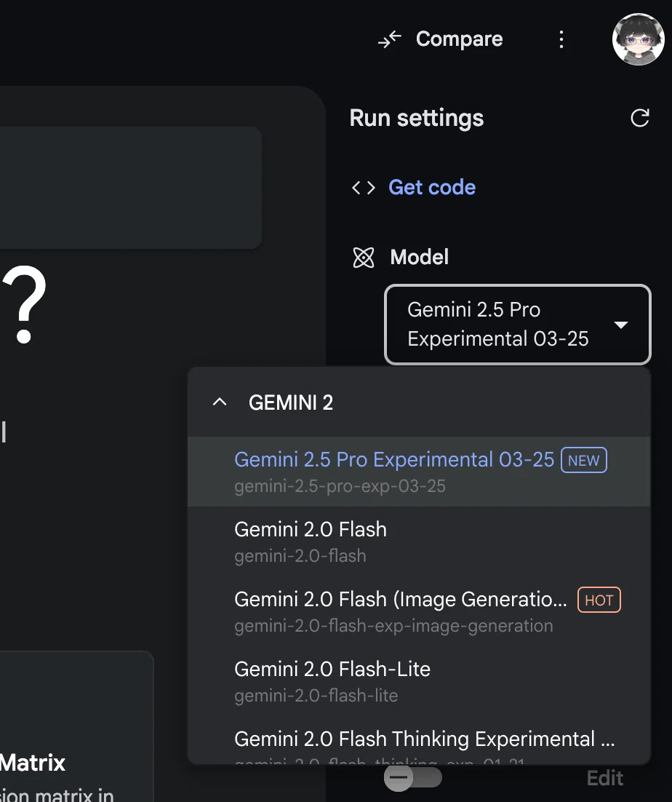
Task: Open the Model selection dropdown
Action: click(518, 325)
